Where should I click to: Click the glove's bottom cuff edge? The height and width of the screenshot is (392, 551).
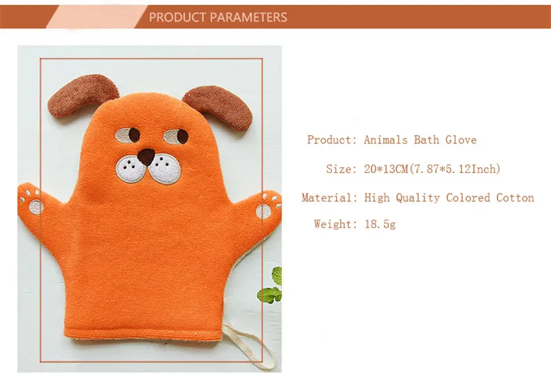click(x=143, y=334)
